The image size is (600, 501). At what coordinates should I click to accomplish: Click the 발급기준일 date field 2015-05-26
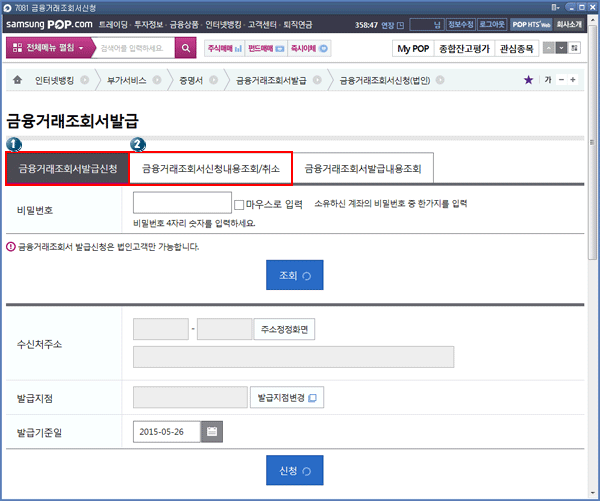point(166,432)
